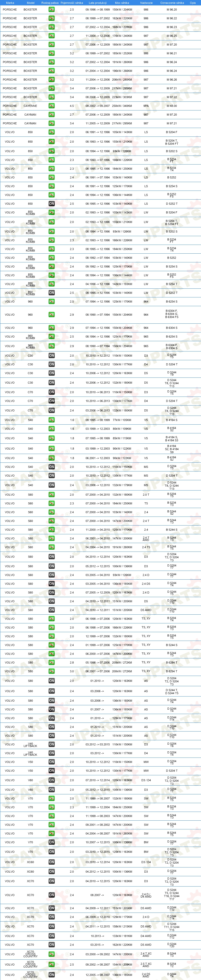Image resolution: width=201 pixels, height=980 pixels.
Task: Click diesel ON icon in V40 Liftback D3 row
Action: pos(51,744)
